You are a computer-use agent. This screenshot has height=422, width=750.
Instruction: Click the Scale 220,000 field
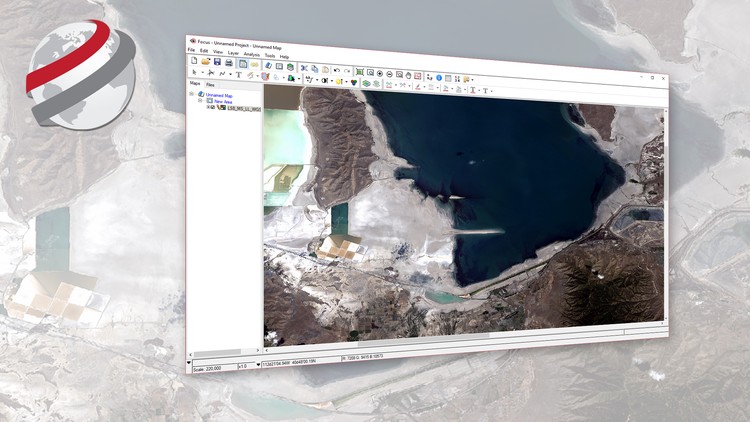(x=215, y=367)
